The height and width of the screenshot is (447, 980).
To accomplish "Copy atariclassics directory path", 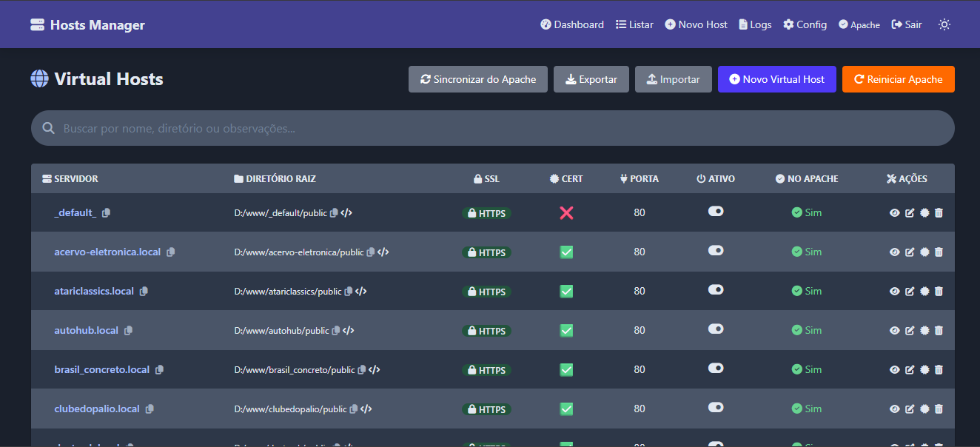I will point(349,292).
